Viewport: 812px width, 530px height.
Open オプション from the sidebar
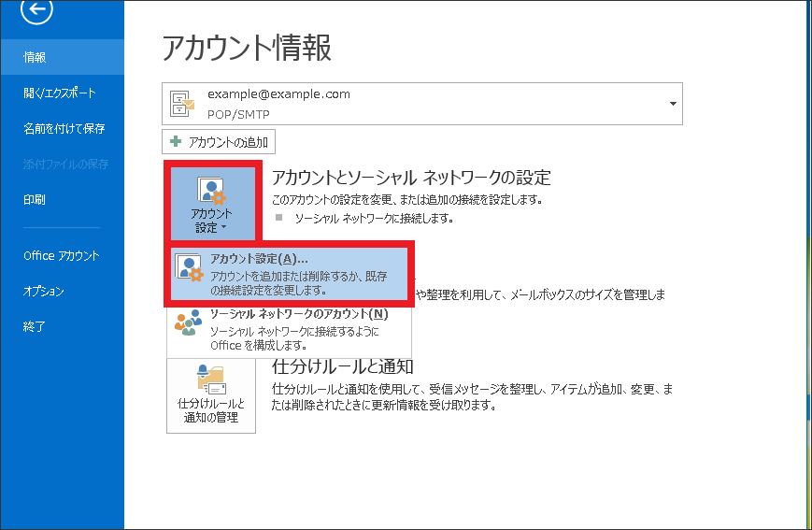coord(44,291)
